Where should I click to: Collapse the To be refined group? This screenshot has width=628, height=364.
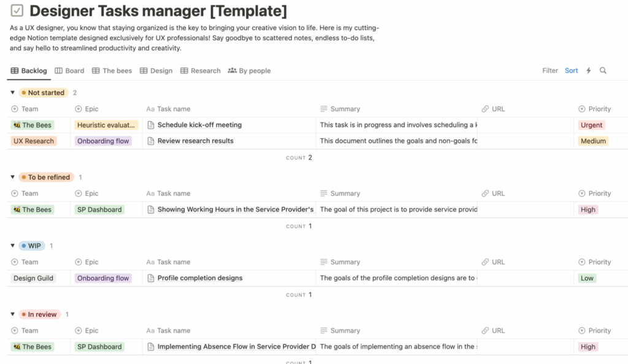(13, 177)
